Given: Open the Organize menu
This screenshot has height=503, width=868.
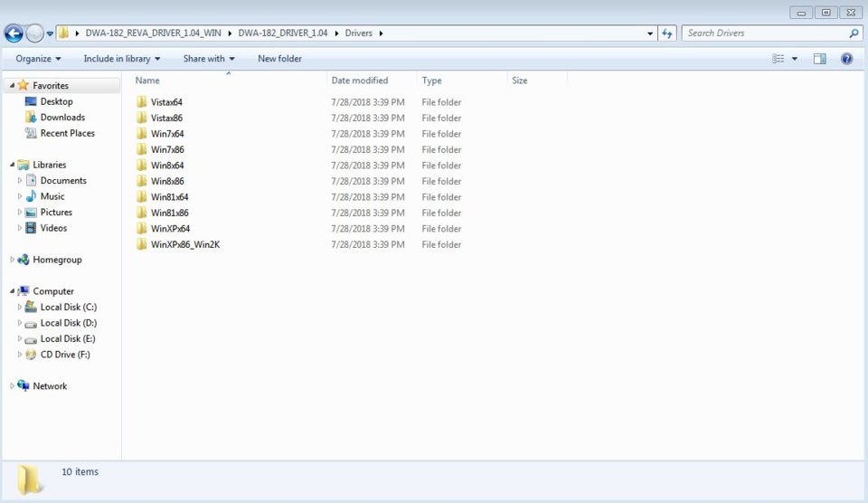Looking at the screenshot, I should [x=38, y=59].
